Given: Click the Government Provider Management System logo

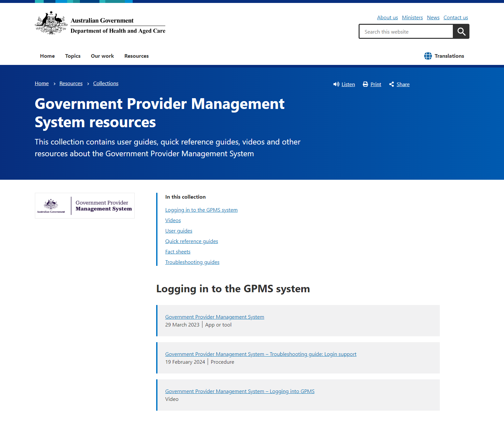Looking at the screenshot, I should (x=84, y=205).
